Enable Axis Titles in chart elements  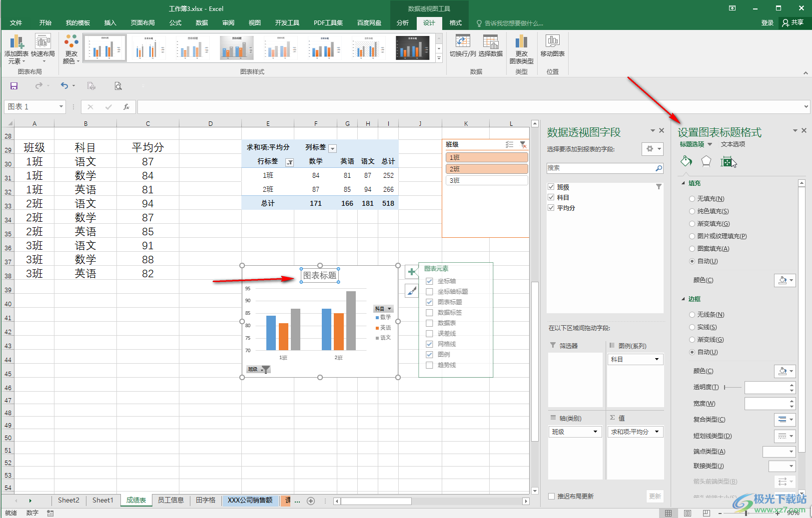click(429, 292)
